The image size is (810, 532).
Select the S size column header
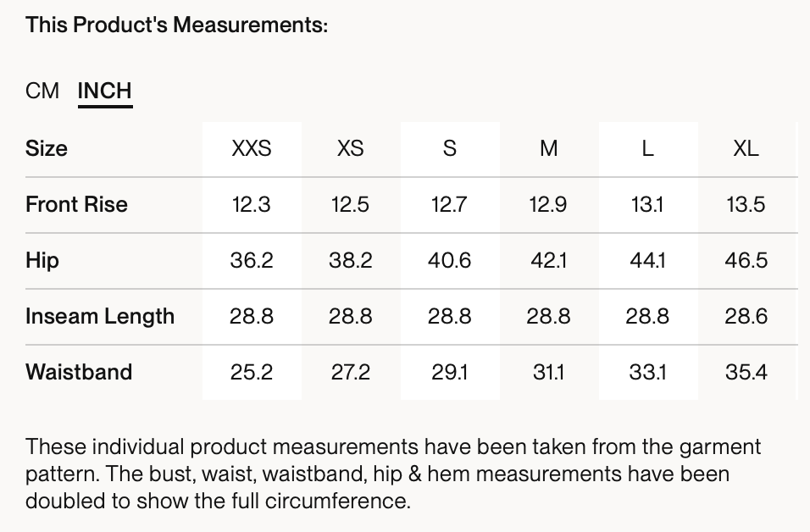click(x=449, y=149)
